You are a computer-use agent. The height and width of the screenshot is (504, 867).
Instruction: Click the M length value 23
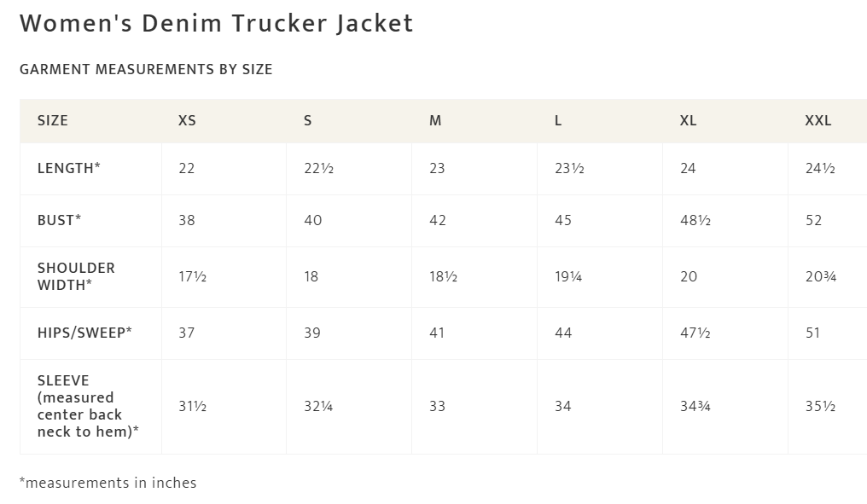(x=437, y=169)
